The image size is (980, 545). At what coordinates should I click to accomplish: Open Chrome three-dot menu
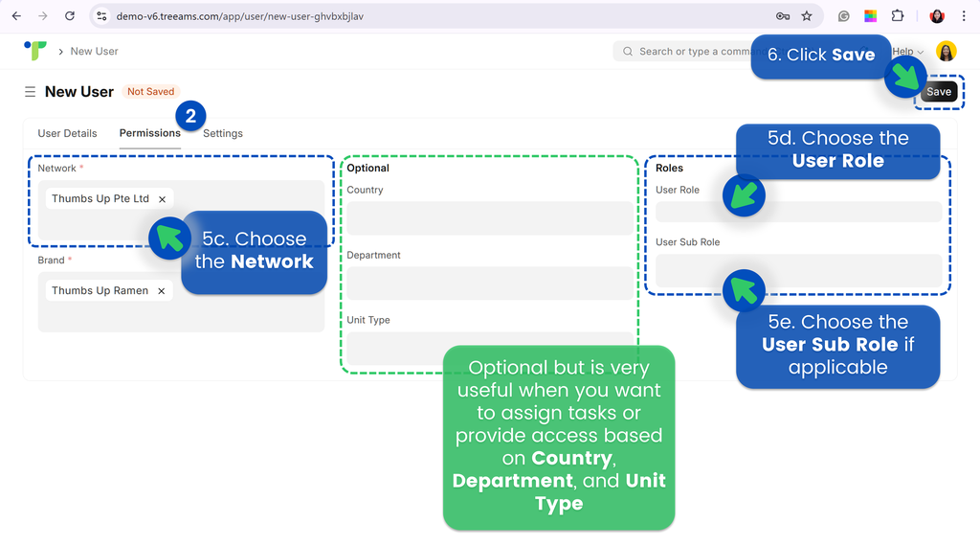964,16
